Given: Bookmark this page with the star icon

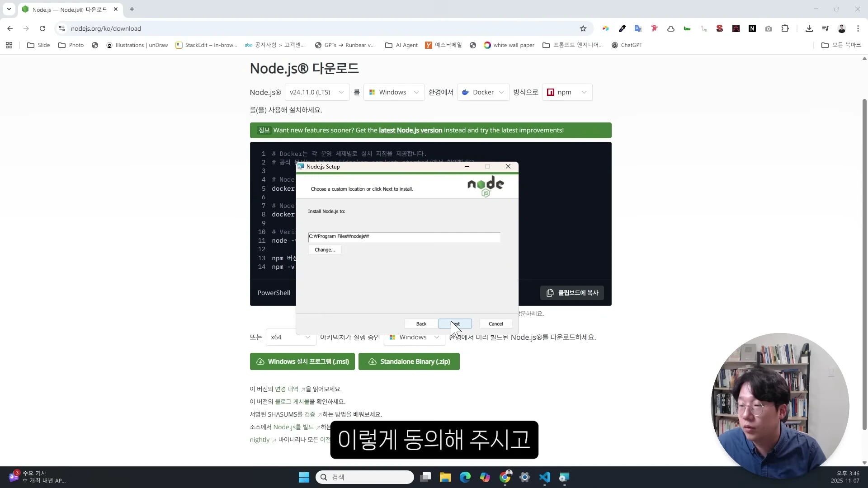Looking at the screenshot, I should click(583, 28).
